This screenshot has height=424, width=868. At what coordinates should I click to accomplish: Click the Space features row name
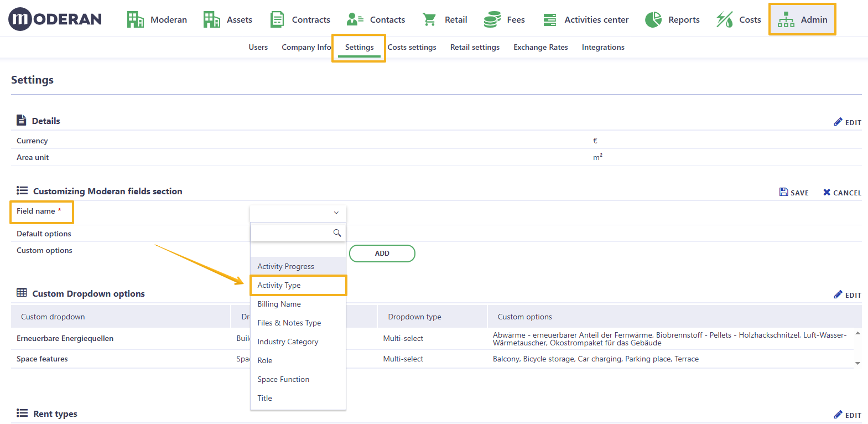pos(42,359)
